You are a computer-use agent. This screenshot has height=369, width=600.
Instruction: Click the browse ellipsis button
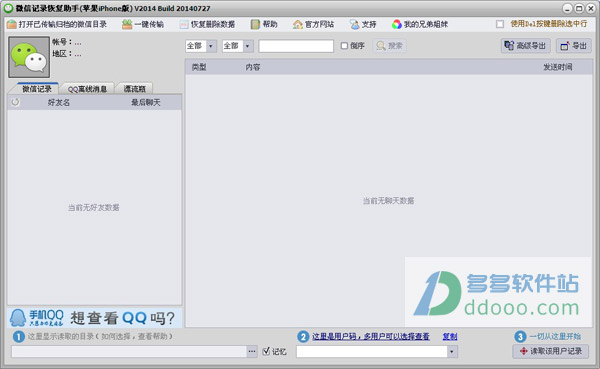click(x=252, y=351)
